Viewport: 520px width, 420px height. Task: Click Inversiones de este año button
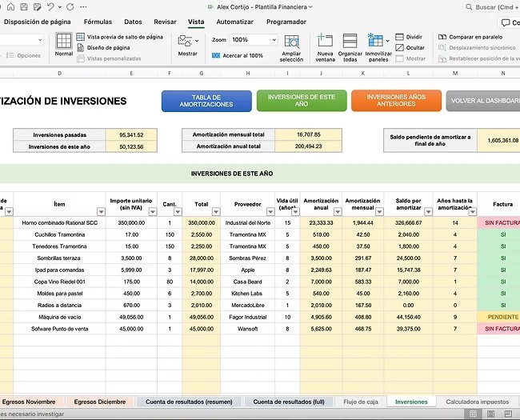pyautogui.click(x=300, y=101)
